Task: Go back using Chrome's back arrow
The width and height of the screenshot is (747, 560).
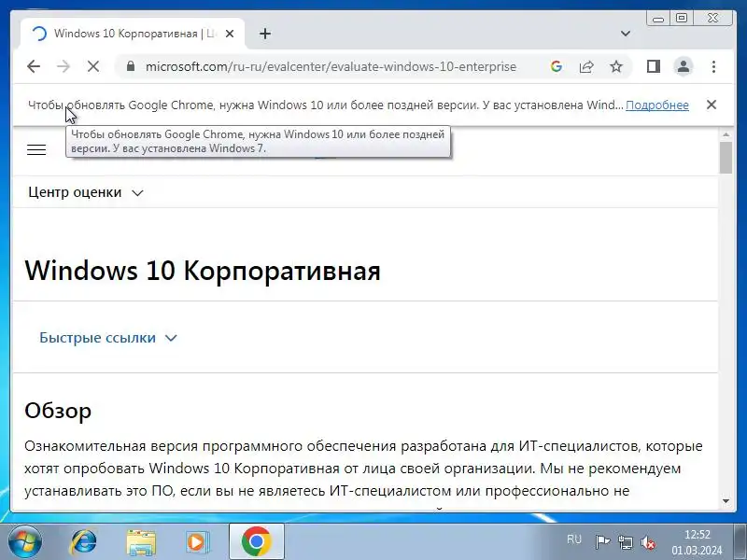Action: 34,66
